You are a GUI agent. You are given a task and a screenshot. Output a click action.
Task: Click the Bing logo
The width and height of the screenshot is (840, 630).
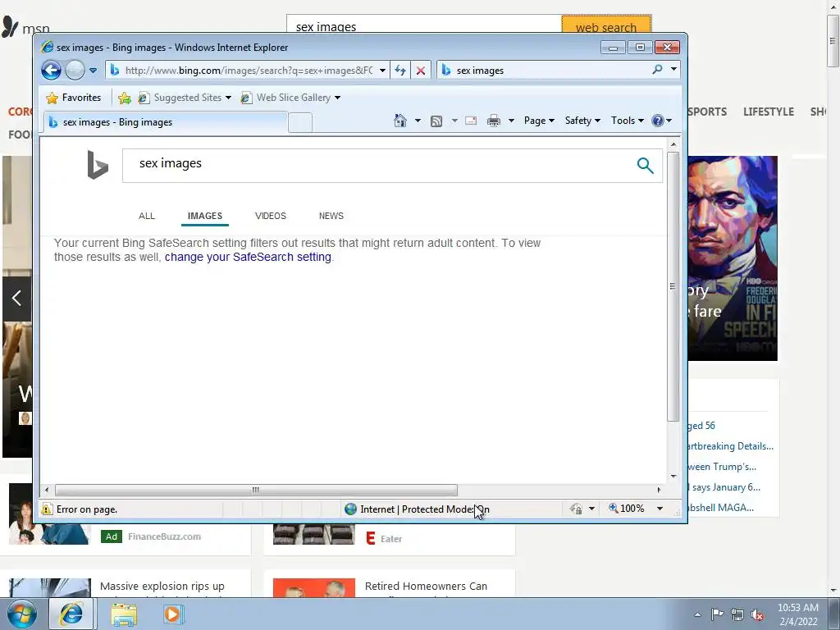pyautogui.click(x=98, y=165)
